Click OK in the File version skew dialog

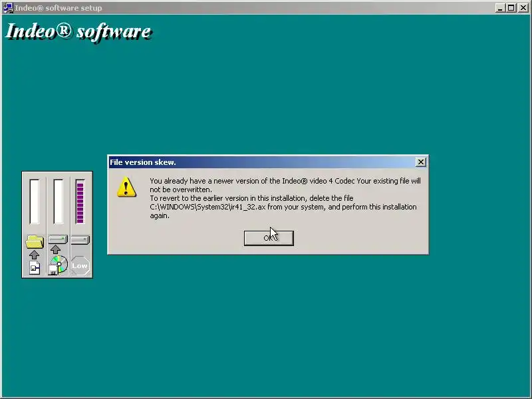(x=269, y=238)
